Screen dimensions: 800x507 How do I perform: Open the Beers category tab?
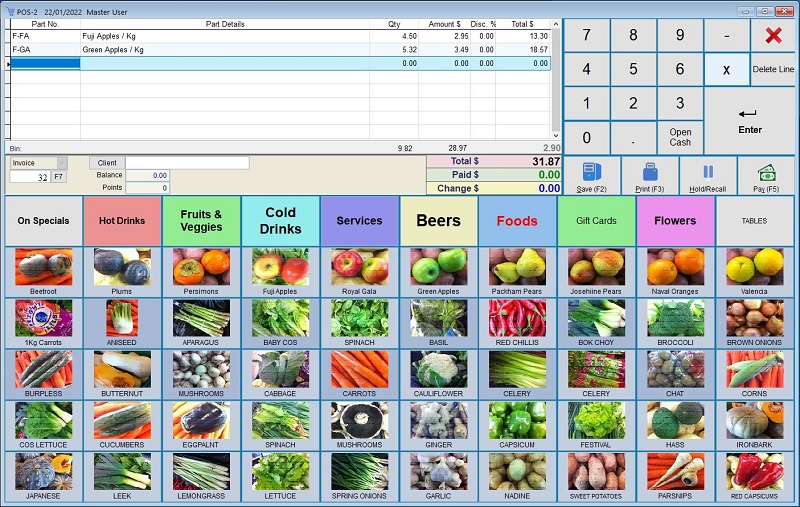(438, 220)
